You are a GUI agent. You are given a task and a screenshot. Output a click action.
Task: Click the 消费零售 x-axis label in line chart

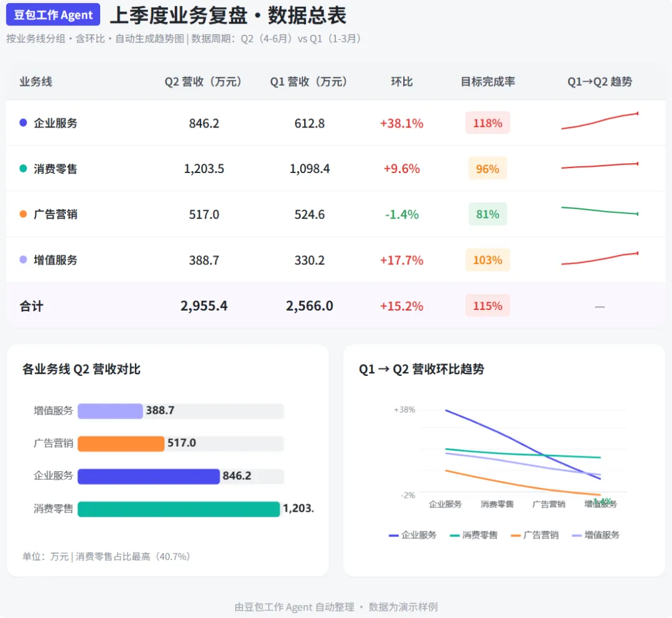[x=497, y=504]
